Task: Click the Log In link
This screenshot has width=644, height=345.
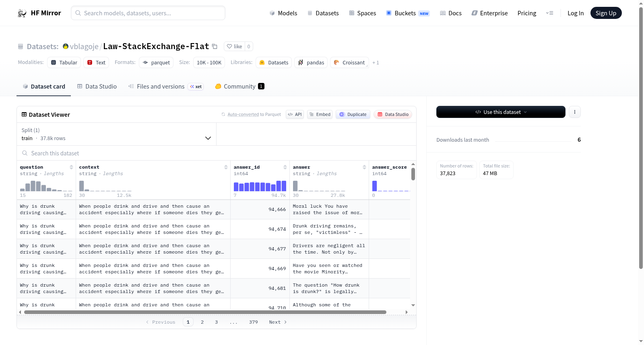Action: [x=576, y=13]
